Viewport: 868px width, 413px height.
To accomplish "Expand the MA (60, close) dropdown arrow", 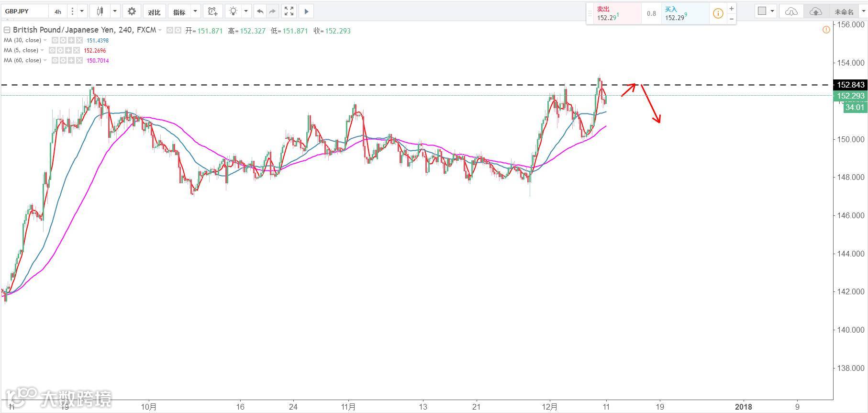I will point(45,61).
